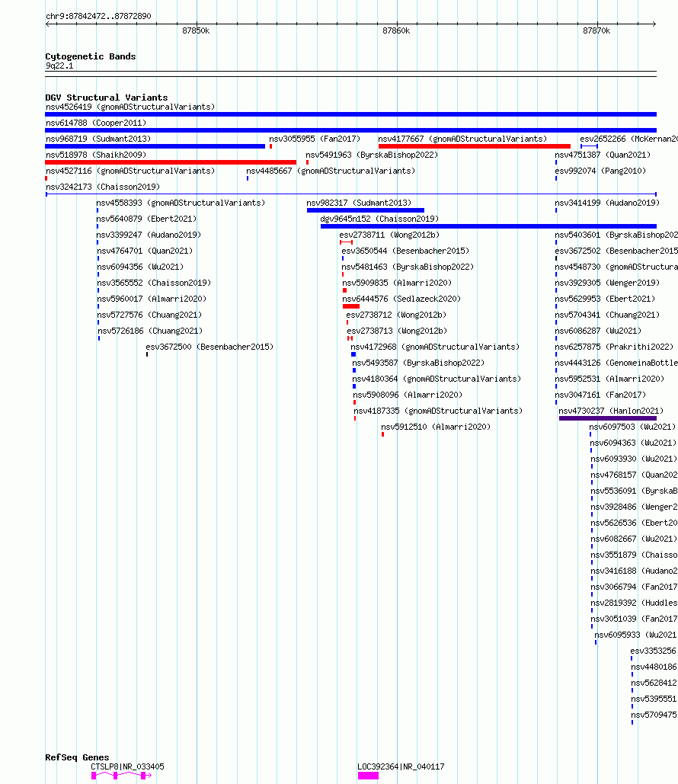Click the red bar under nsv518978 (Shaikh2009)
Screen dimensions: 678x784
171,162
